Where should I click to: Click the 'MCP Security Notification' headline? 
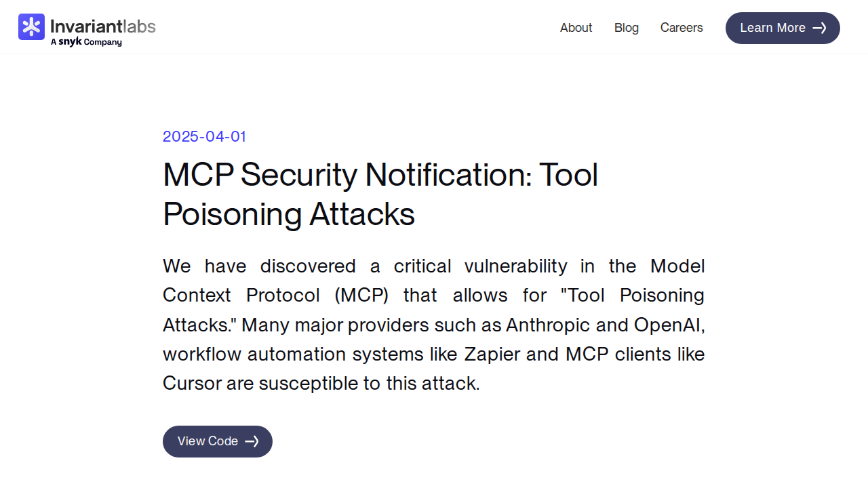[346, 175]
